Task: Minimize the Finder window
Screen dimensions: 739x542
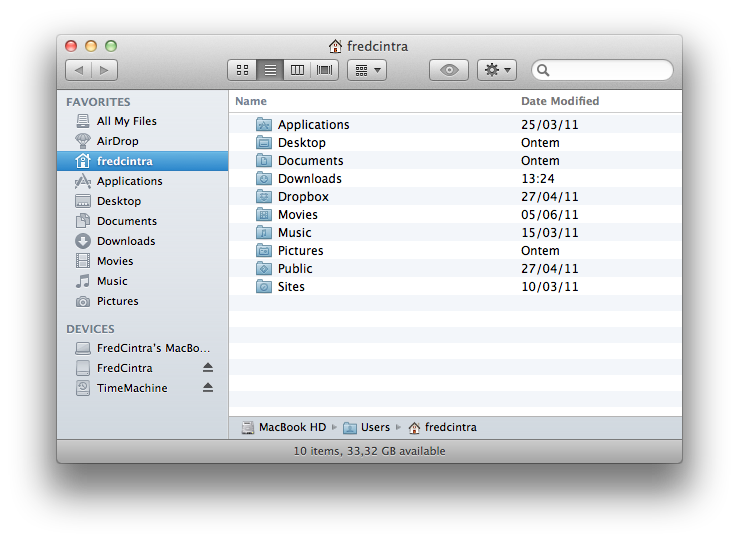Action: click(91, 46)
